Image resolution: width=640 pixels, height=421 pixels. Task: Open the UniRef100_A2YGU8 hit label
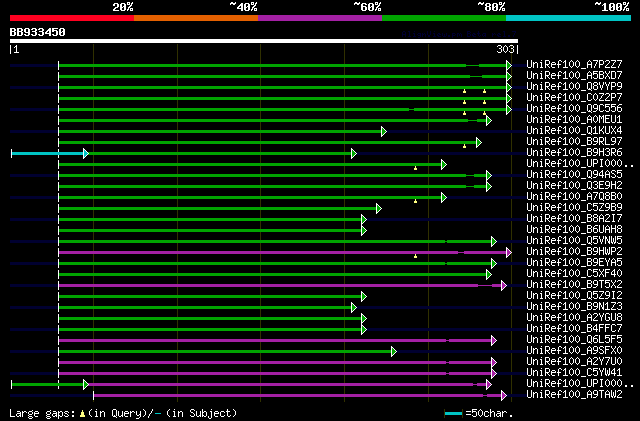[x=574, y=318]
